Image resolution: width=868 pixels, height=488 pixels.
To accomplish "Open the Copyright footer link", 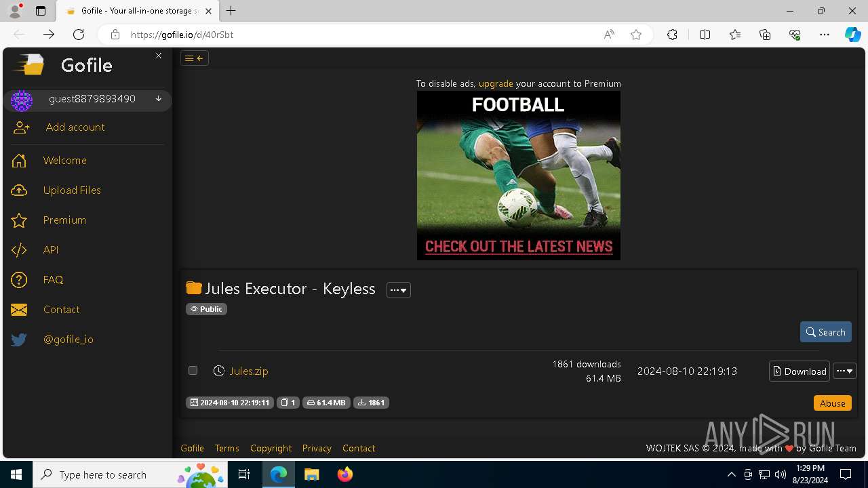I will (271, 448).
